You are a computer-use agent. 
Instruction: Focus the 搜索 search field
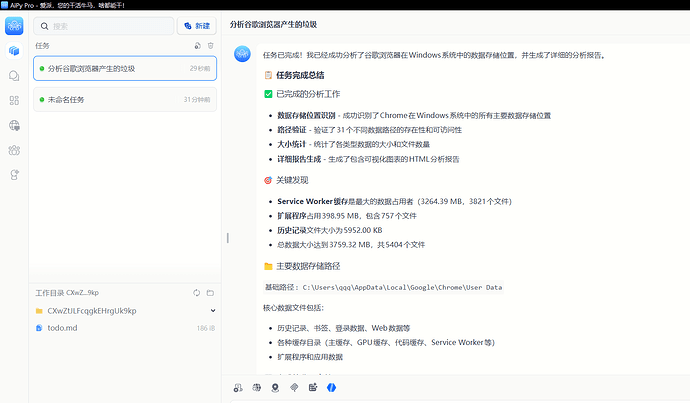pos(104,26)
